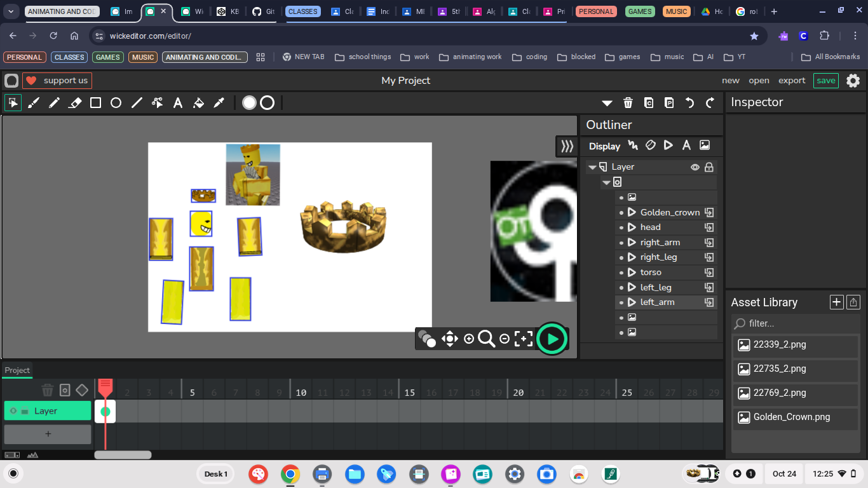Choose the Path Cursor tool
Viewport: 868px width, 488px height.
tap(157, 103)
